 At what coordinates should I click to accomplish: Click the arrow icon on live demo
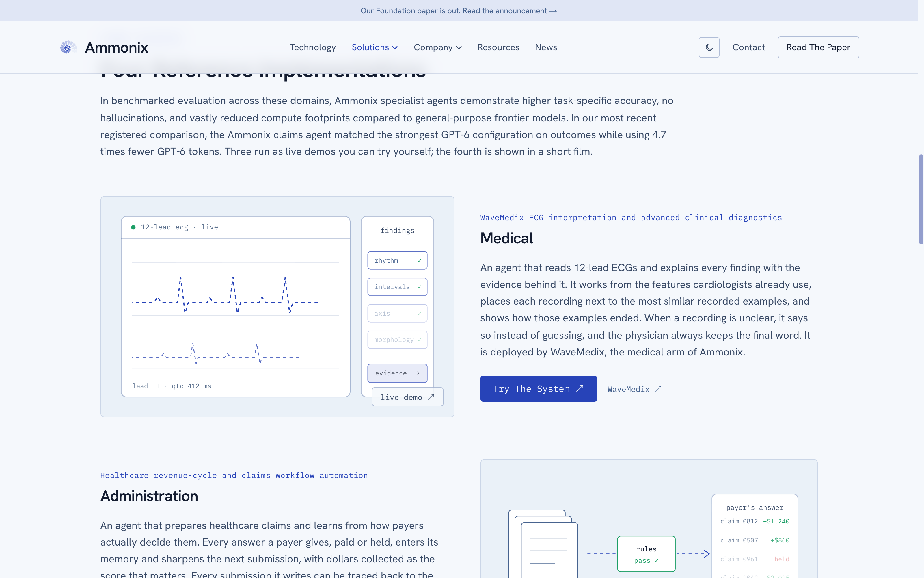coord(431,397)
